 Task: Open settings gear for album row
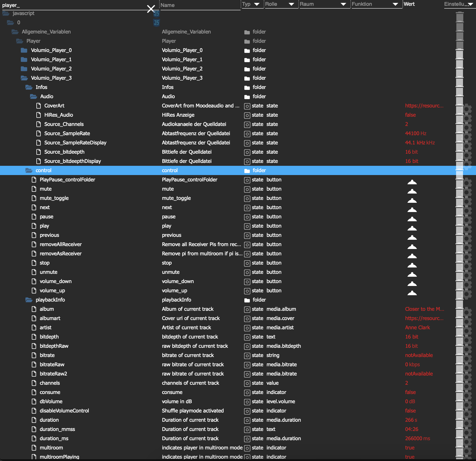click(x=467, y=313)
